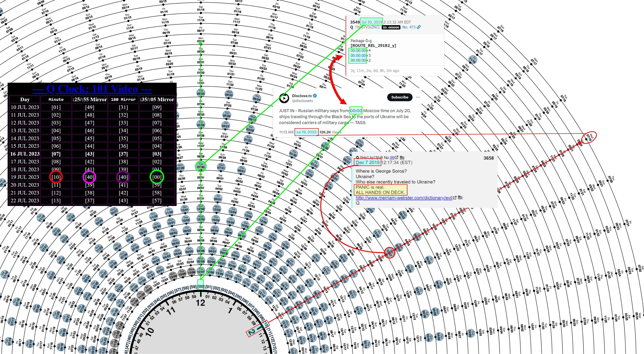Click :35/:05 Mirror cell [00] in 19 JUL row
The width and height of the screenshot is (644, 354).
click(x=157, y=177)
